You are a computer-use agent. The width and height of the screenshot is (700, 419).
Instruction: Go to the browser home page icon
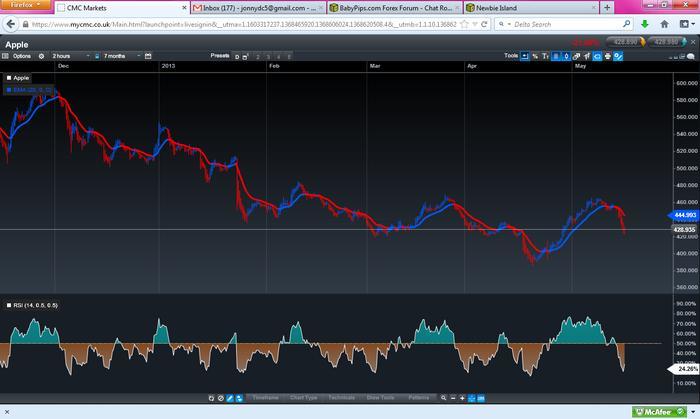point(664,25)
